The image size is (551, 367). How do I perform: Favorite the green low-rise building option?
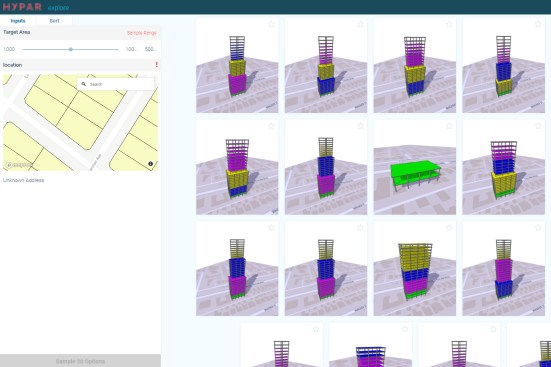(449, 126)
